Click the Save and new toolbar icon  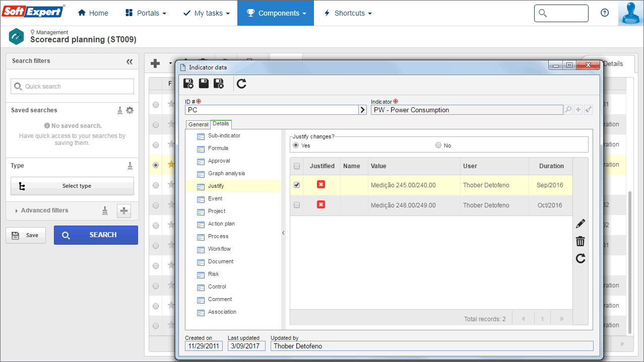(188, 84)
